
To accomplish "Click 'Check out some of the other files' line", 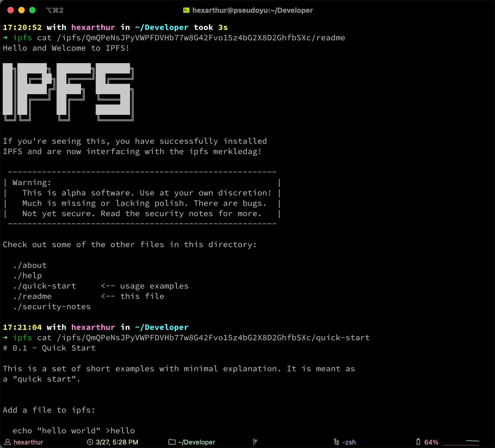I will [130, 245].
